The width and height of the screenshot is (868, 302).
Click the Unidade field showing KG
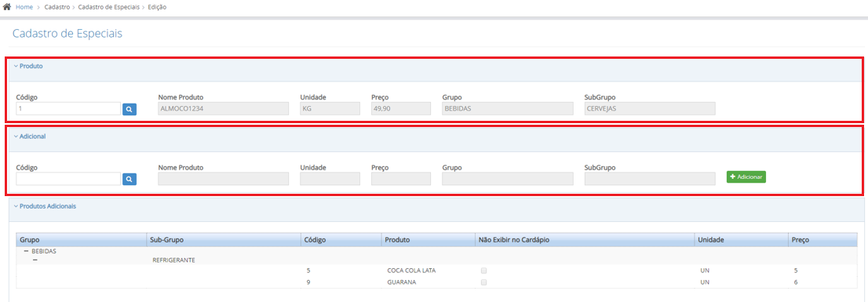[330, 109]
